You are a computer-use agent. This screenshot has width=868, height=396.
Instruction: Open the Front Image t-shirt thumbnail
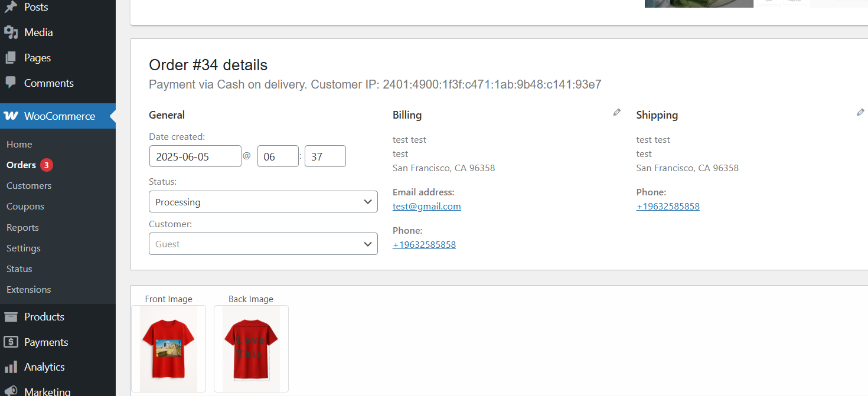(x=168, y=348)
